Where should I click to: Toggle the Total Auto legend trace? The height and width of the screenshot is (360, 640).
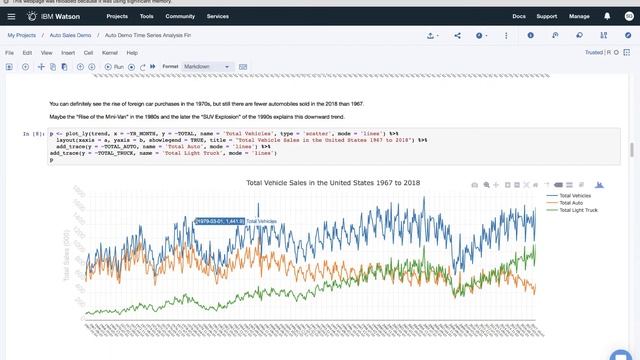pyautogui.click(x=565, y=203)
